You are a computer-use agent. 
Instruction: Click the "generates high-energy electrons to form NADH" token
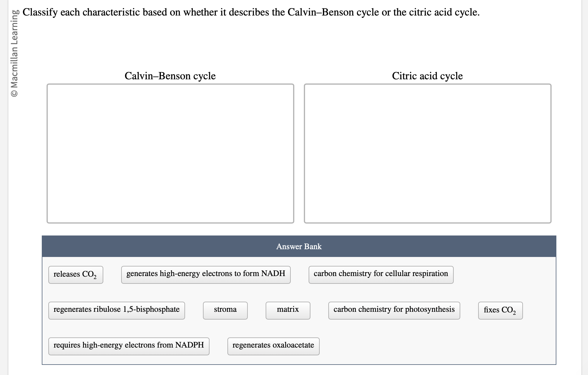(x=205, y=274)
